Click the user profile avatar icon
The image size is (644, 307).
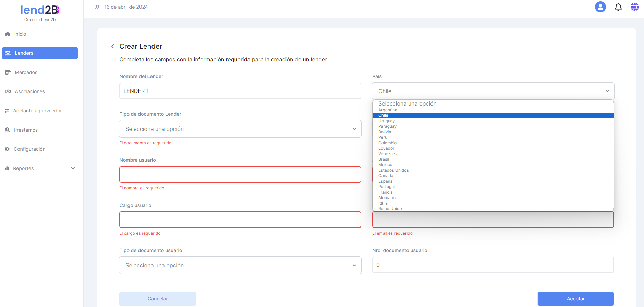click(600, 7)
